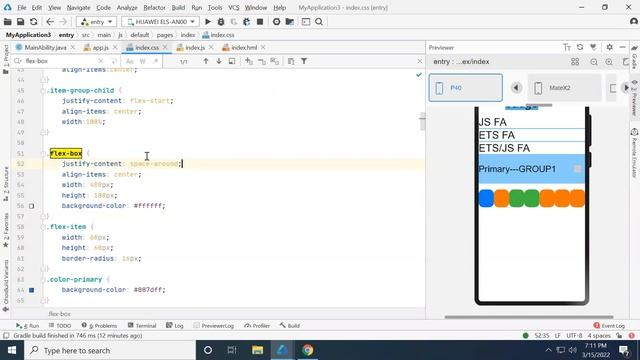Click white color swatch on line 56

(x=31, y=206)
